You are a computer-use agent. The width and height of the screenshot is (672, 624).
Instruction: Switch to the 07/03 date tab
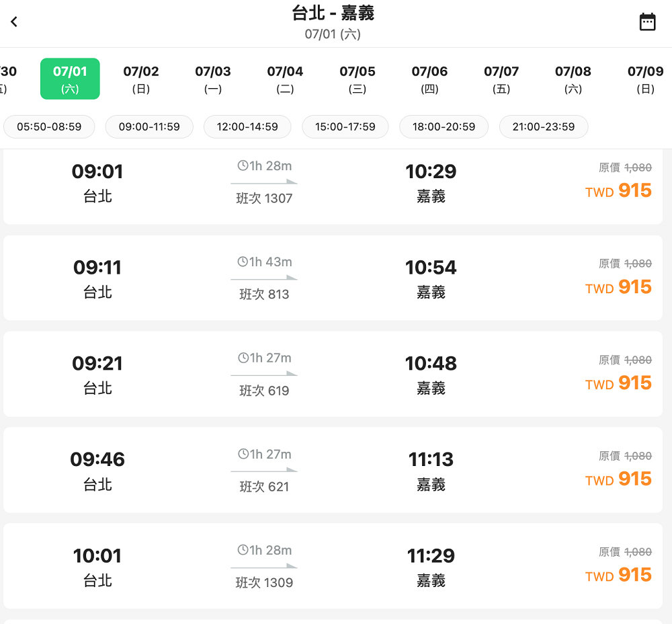click(213, 79)
